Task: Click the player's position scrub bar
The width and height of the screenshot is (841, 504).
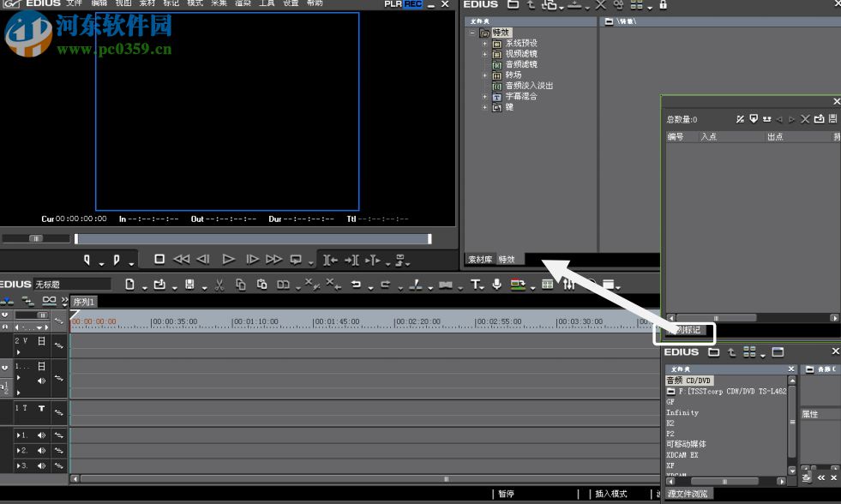Action: [253, 239]
